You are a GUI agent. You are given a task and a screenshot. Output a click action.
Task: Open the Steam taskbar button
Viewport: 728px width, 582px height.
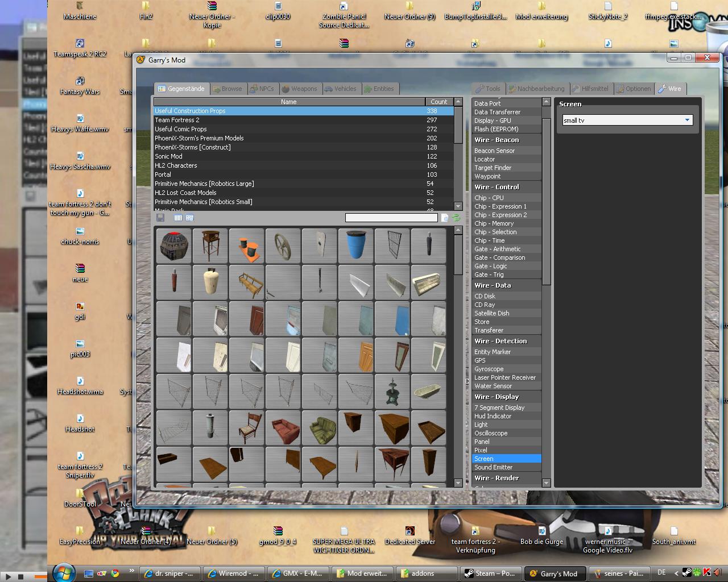click(490, 573)
